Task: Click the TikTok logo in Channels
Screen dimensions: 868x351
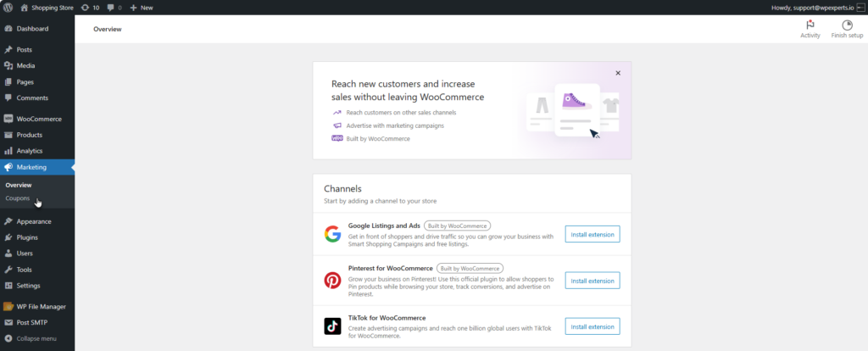Action: [x=332, y=326]
